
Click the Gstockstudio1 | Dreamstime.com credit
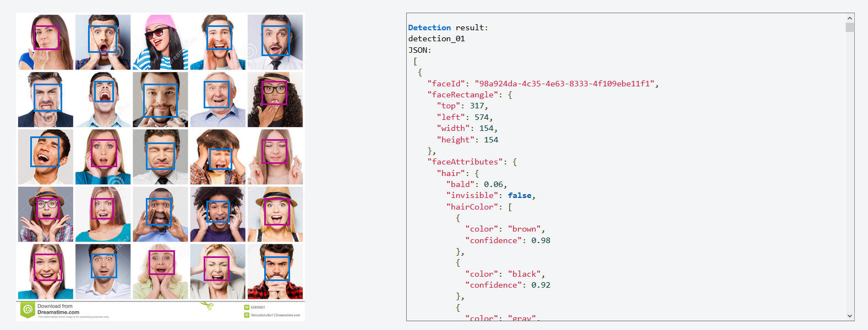(276, 315)
